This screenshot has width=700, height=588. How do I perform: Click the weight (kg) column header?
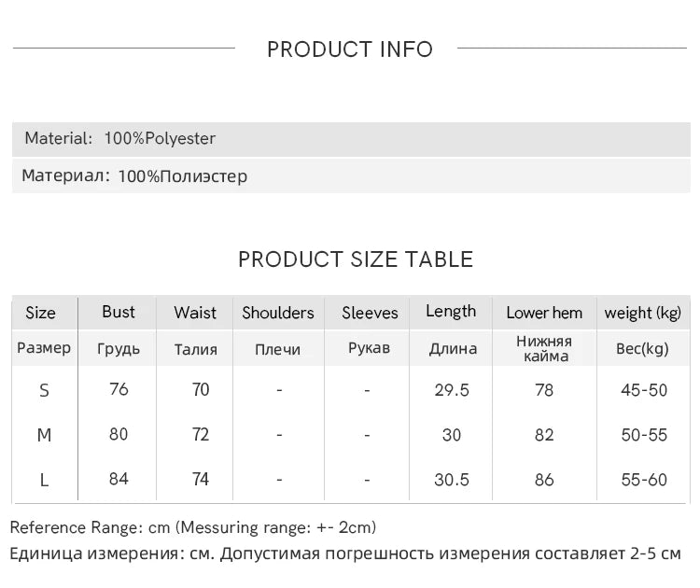(643, 313)
